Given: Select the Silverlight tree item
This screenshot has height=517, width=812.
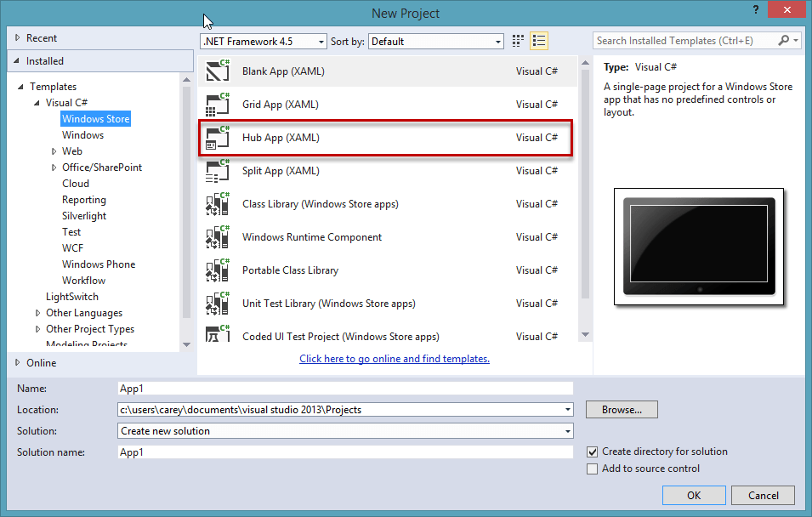Looking at the screenshot, I should tap(84, 215).
